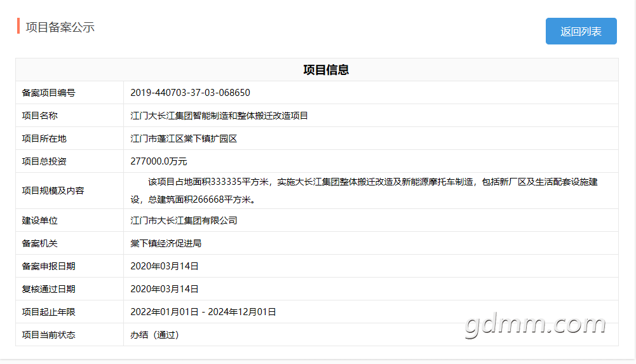Click the 项目名称 label cell
Viewport: 636px width, 364px height.
coord(69,116)
